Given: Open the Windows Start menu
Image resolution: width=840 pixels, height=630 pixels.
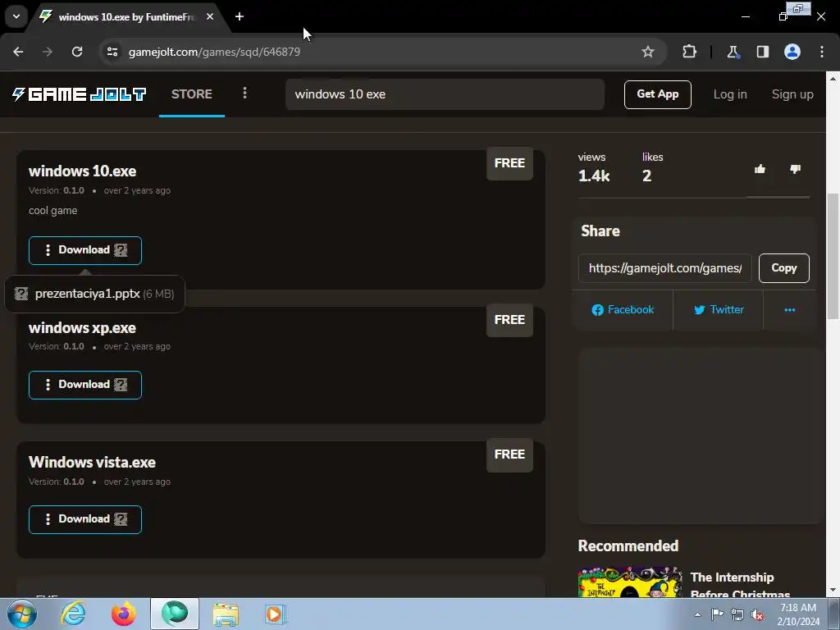Looking at the screenshot, I should tap(22, 614).
